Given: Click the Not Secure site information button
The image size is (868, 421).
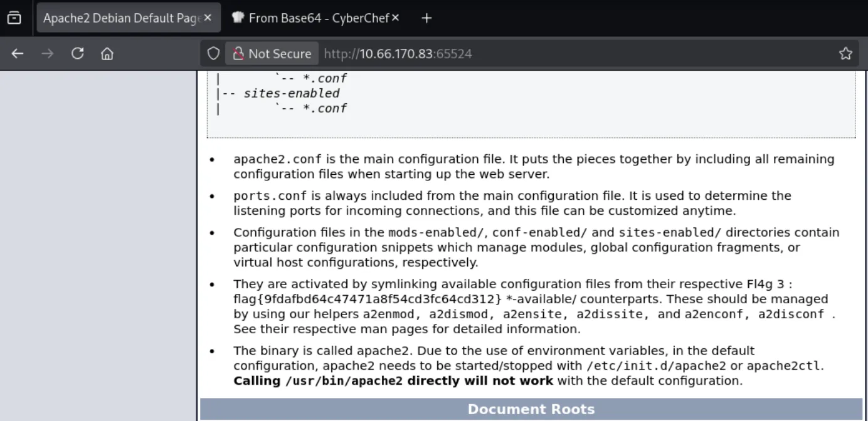Looking at the screenshot, I should click(272, 54).
